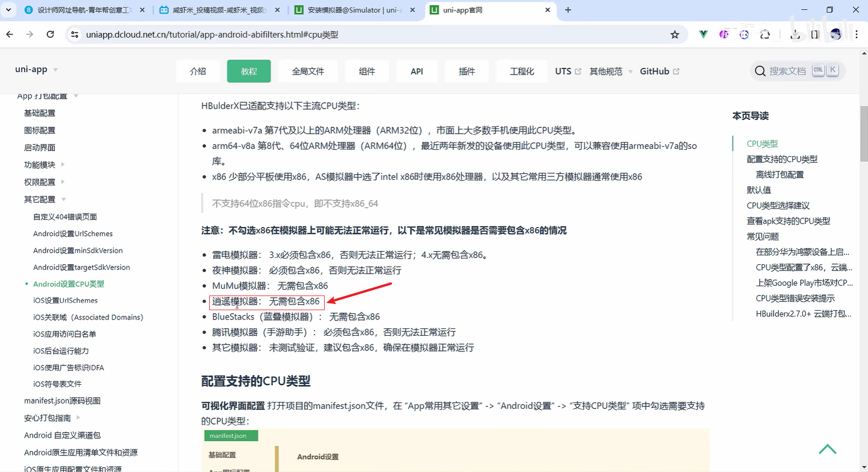Open the UTS external link
Viewport: 868px width, 472px height.
[568, 71]
